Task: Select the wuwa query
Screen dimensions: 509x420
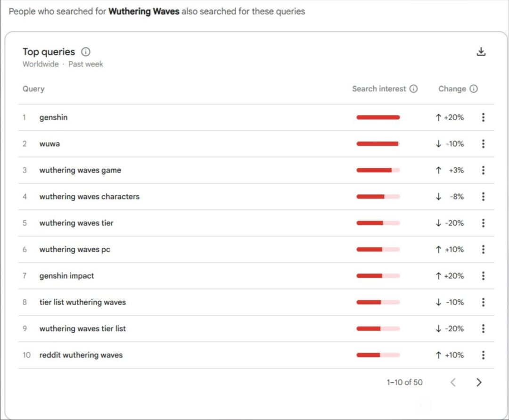Action: (x=49, y=144)
